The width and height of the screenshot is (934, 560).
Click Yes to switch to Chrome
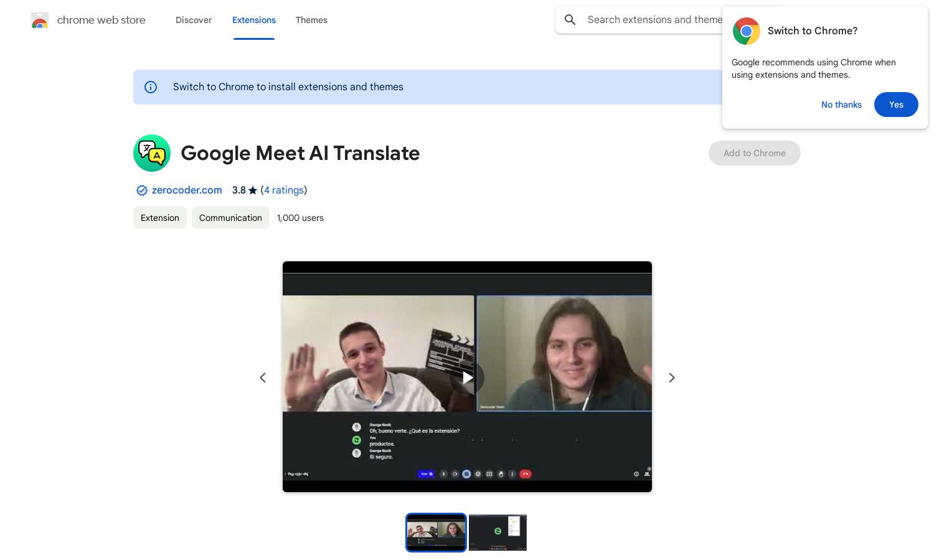896,105
